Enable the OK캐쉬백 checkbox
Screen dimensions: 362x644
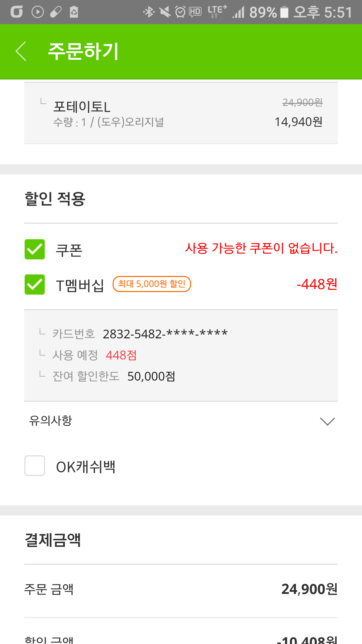coord(35,466)
